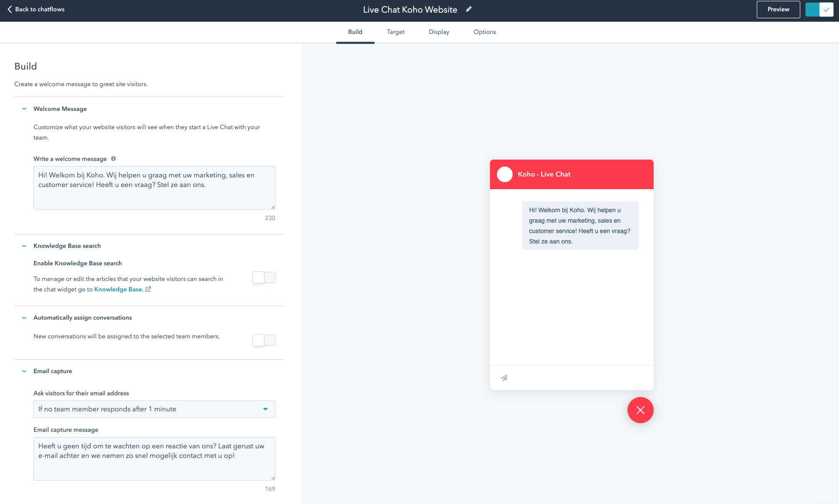Click the Automatically assign conversations heading

[x=83, y=317]
